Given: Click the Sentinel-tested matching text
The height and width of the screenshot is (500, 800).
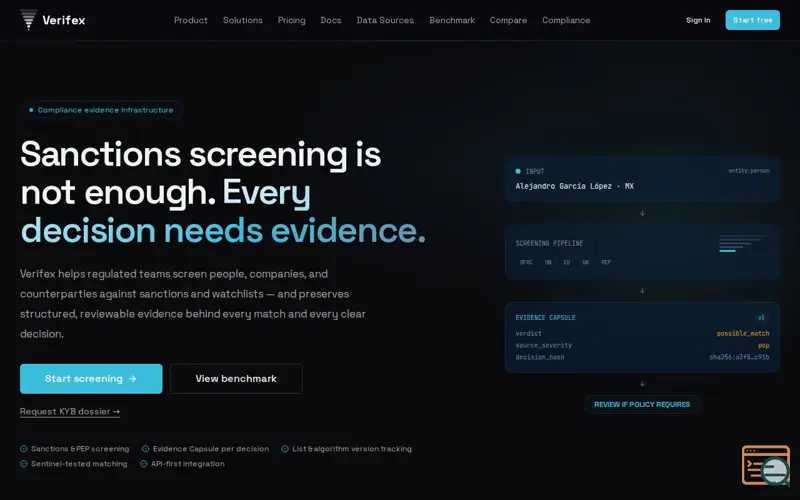Looking at the screenshot, I should [x=79, y=464].
